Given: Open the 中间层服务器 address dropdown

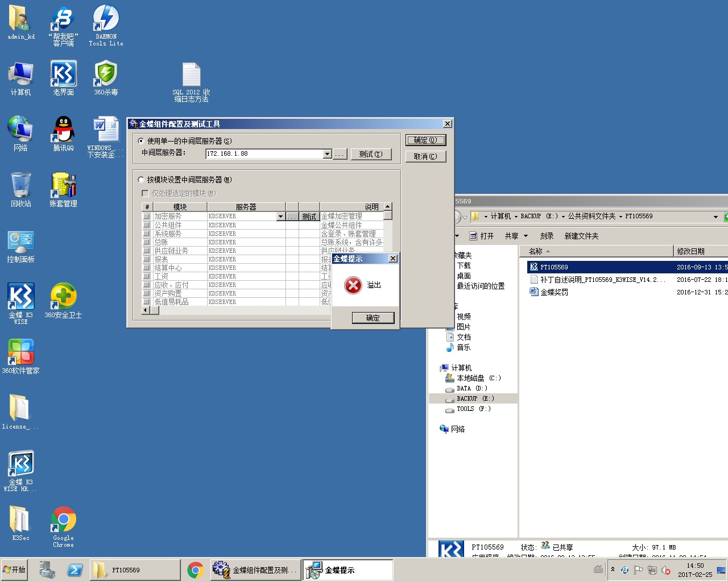Looking at the screenshot, I should coord(327,154).
